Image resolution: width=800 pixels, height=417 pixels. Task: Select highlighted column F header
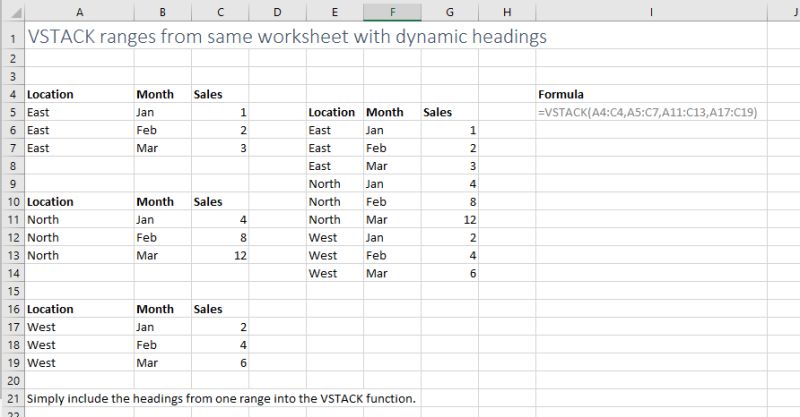(x=392, y=12)
